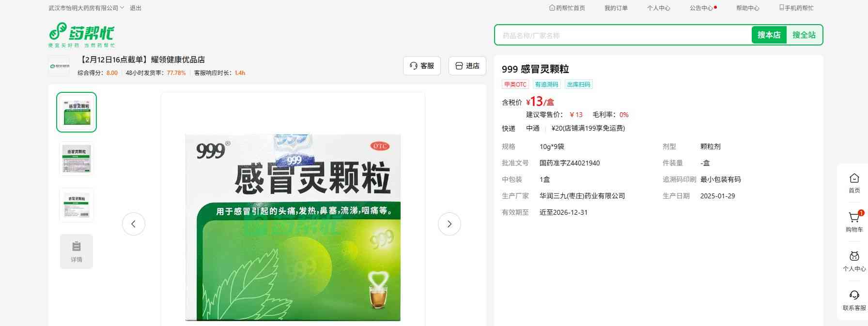Viewport: 868px width, 326px height.
Task: Go to 帮助中心 in the top menu
Action: click(747, 8)
